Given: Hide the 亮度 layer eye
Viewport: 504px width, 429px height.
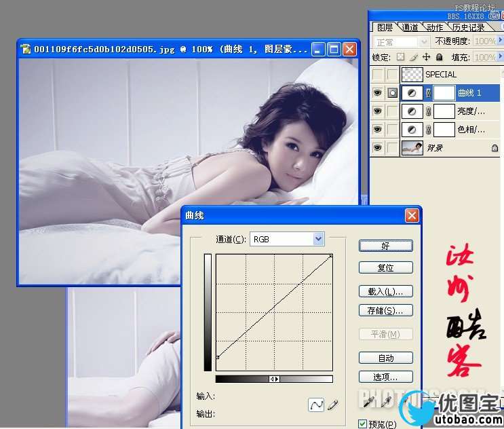Looking at the screenshot, I should point(377,111).
